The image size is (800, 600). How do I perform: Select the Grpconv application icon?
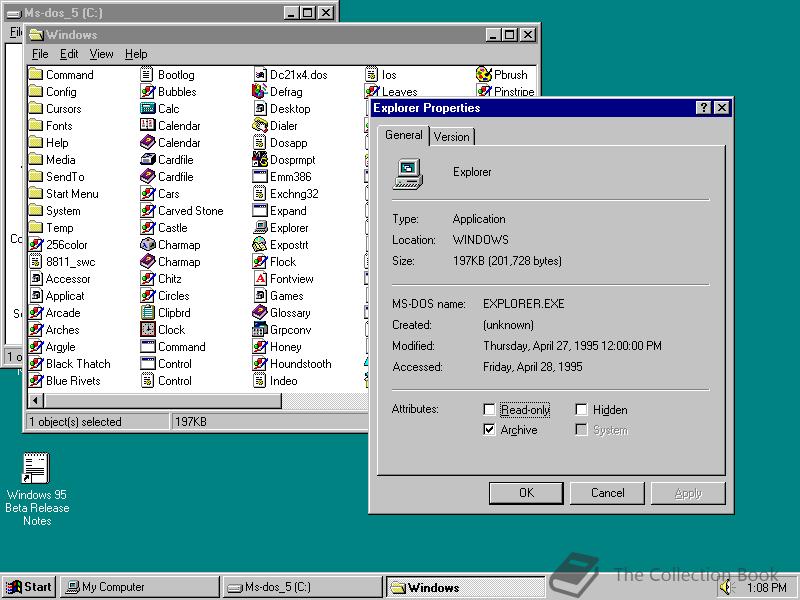point(259,330)
